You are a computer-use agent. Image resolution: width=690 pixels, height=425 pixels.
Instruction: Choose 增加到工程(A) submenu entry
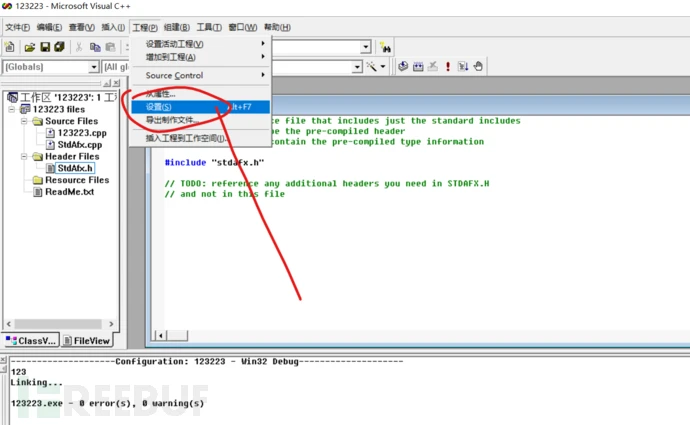coord(201,57)
